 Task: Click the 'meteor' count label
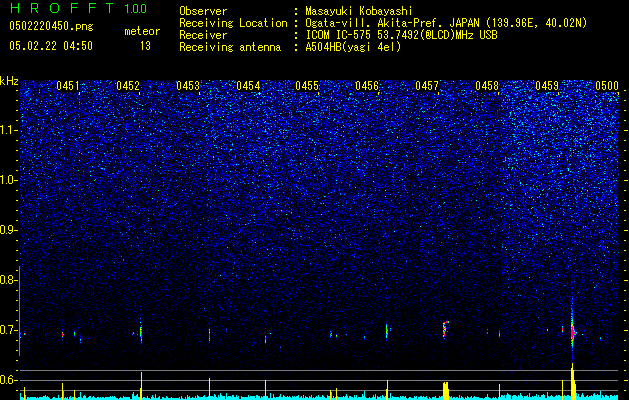[x=142, y=31]
